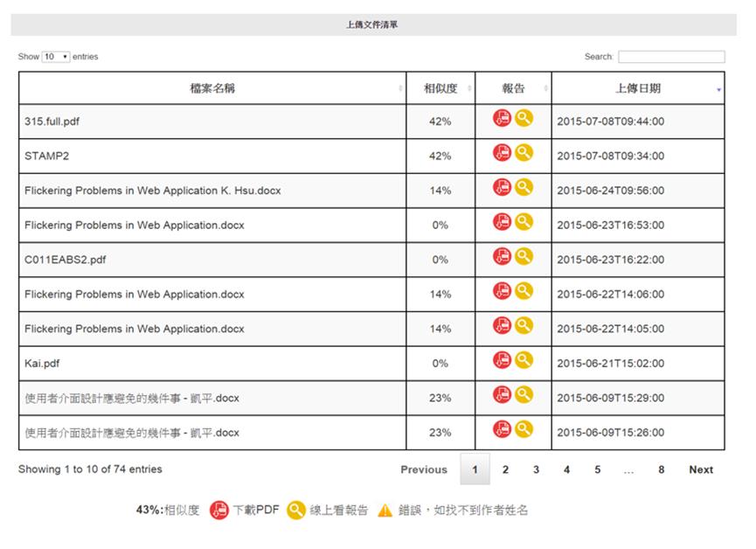756x549 pixels.
Task: Download PDF report for C011EABS2.pdf
Action: 502,256
